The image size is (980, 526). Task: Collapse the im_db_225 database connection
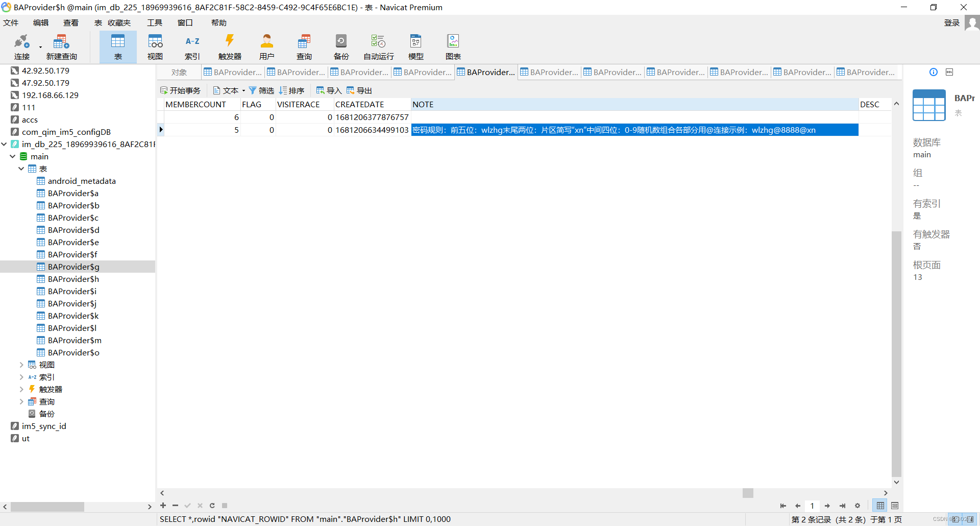(x=4, y=144)
